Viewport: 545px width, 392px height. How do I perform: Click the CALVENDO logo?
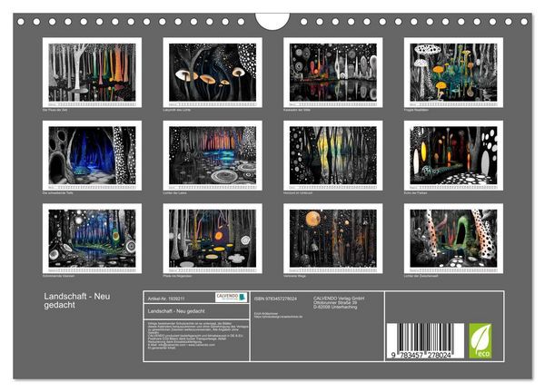click(231, 297)
